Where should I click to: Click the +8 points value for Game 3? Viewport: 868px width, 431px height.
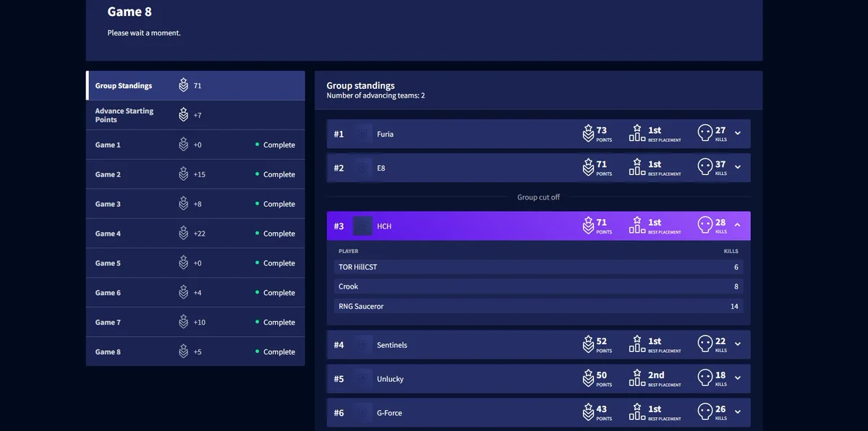tap(197, 204)
